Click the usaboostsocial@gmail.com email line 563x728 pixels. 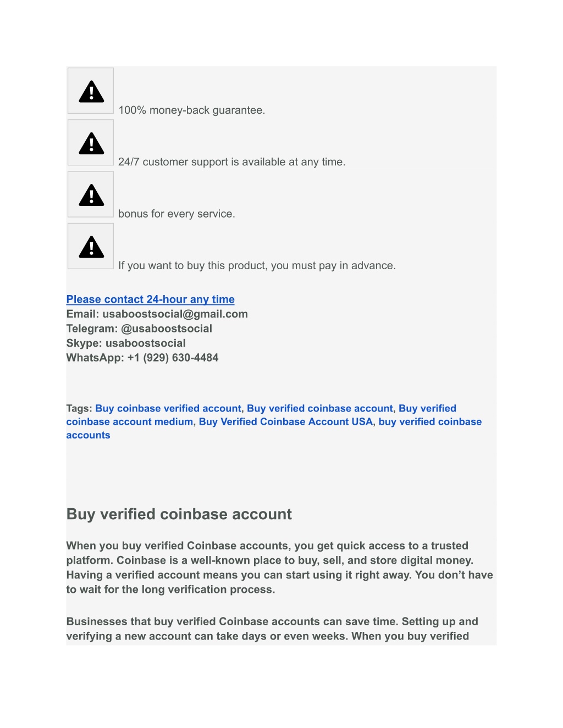(x=157, y=314)
